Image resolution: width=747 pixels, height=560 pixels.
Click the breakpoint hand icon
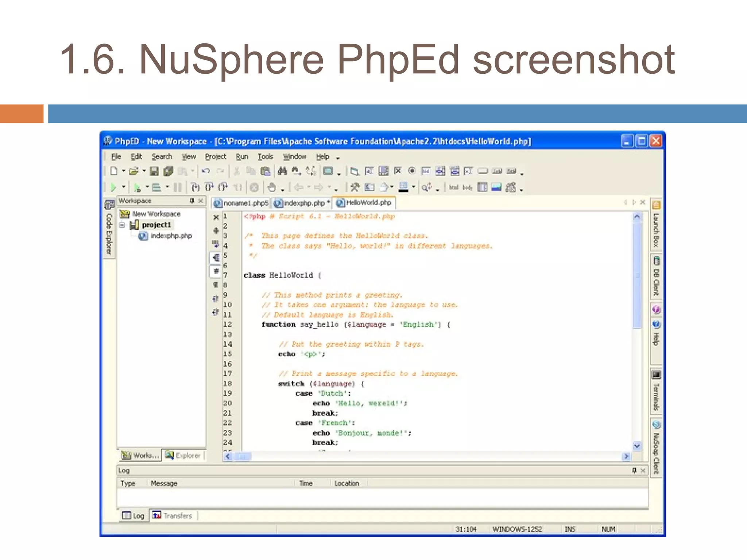[272, 187]
